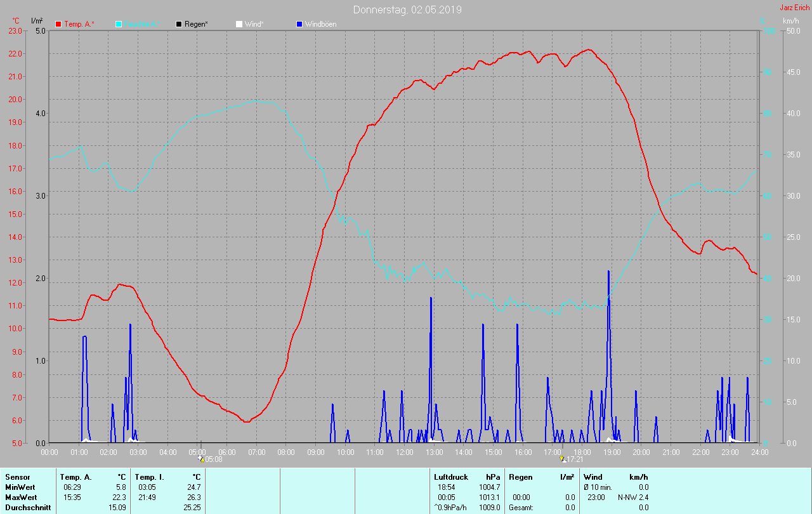Click the pressure average value '1009.0'
The image size is (812, 514).
[489, 508]
